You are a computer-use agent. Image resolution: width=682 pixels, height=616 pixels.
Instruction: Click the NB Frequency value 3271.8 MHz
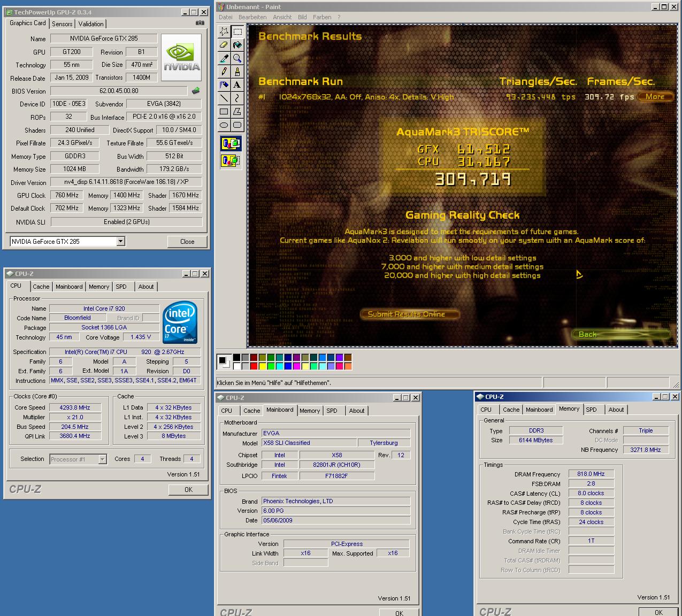[646, 450]
